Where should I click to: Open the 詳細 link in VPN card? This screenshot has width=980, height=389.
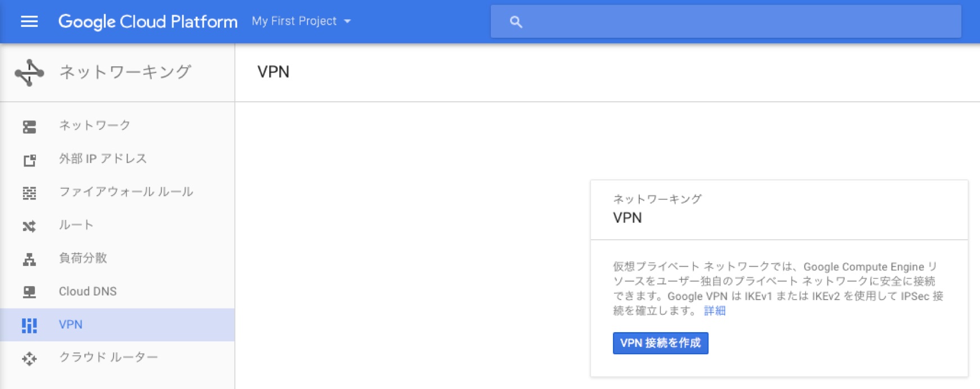715,311
